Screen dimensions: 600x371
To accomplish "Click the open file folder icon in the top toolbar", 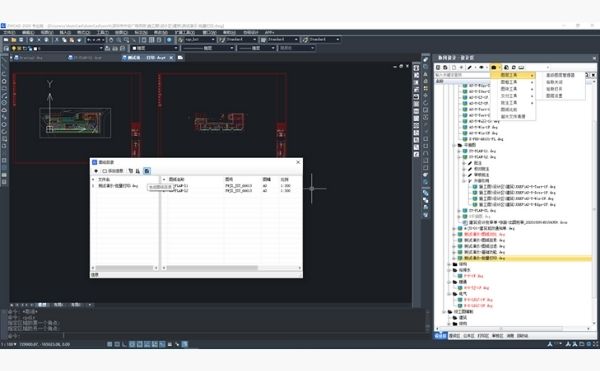I will tap(14, 40).
